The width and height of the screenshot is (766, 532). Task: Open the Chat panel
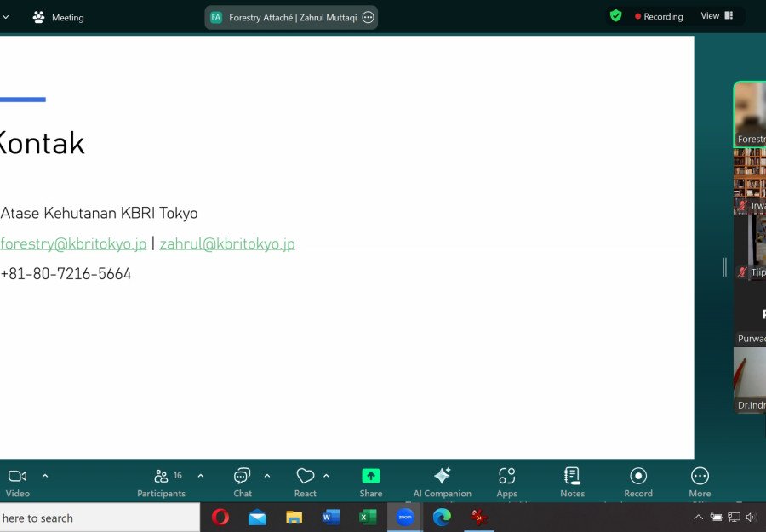[243, 483]
